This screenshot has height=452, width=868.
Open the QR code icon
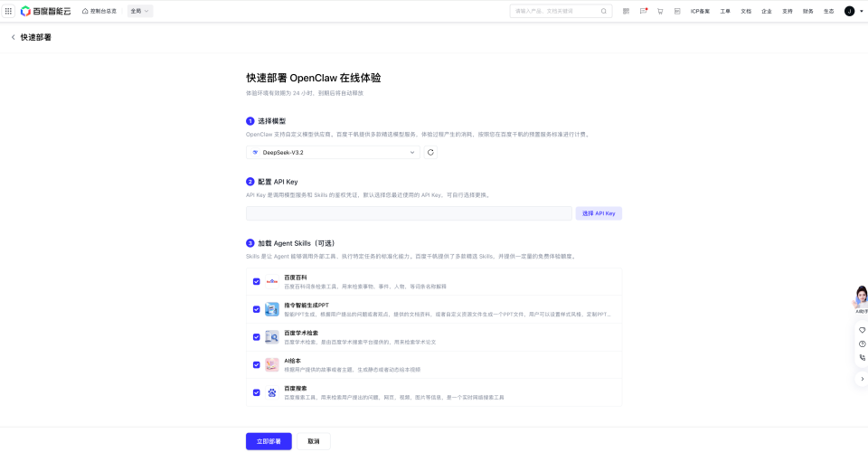pyautogui.click(x=626, y=11)
